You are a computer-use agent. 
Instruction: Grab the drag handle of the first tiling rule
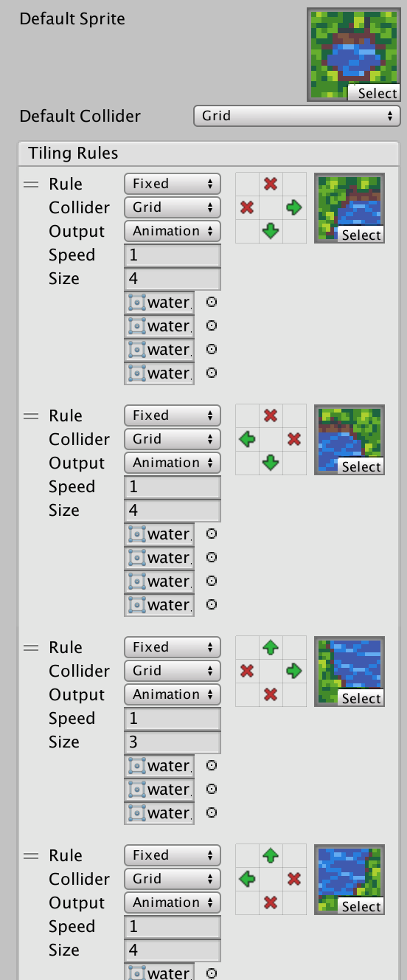pos(31,184)
